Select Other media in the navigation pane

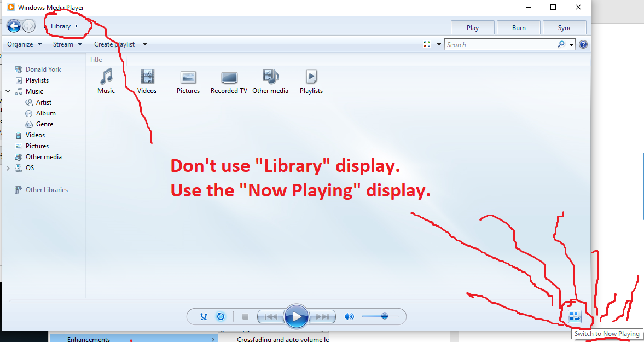click(x=44, y=157)
